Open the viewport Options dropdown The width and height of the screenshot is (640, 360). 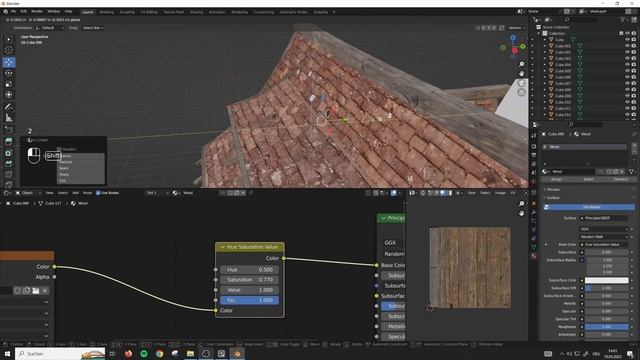click(x=516, y=28)
